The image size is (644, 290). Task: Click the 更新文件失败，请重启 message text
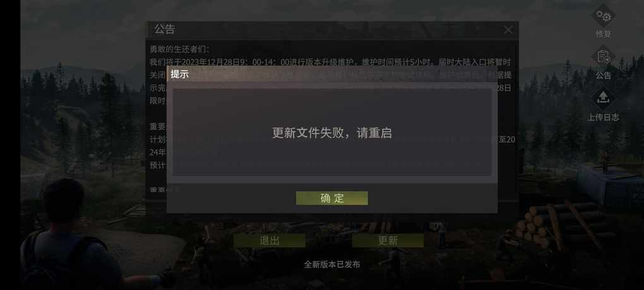click(x=332, y=133)
